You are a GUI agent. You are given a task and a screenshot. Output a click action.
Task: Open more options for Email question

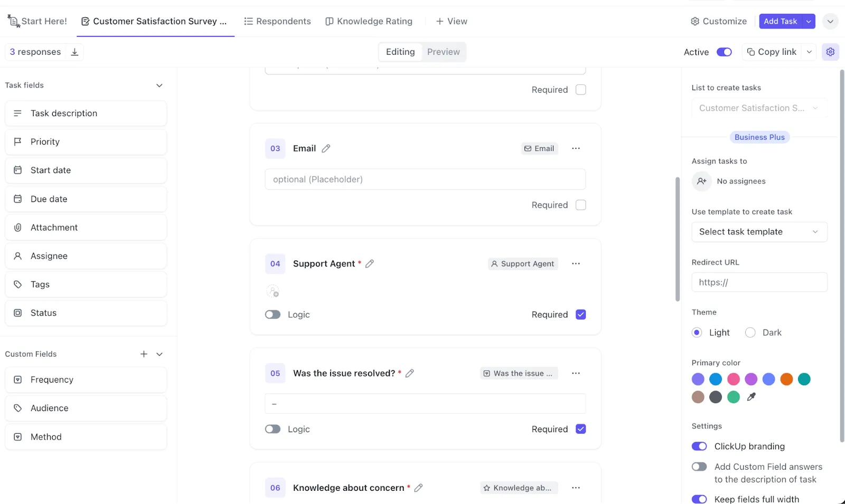pos(576,148)
